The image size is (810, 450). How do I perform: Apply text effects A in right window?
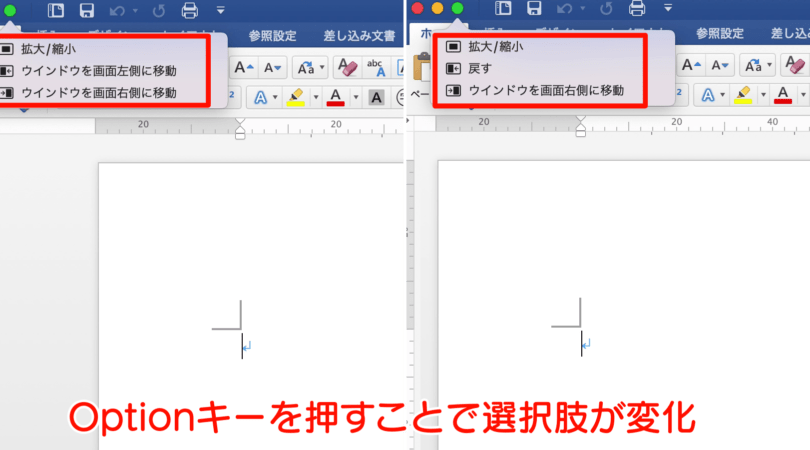tap(708, 95)
